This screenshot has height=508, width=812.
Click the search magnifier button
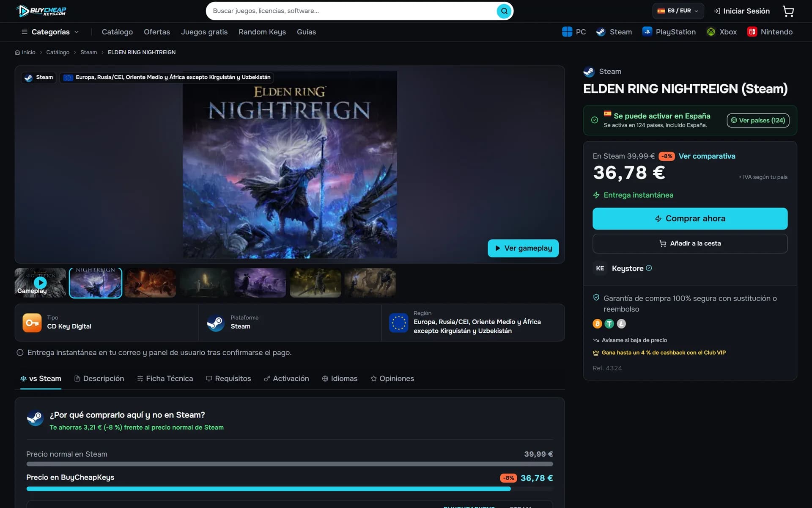coord(504,11)
